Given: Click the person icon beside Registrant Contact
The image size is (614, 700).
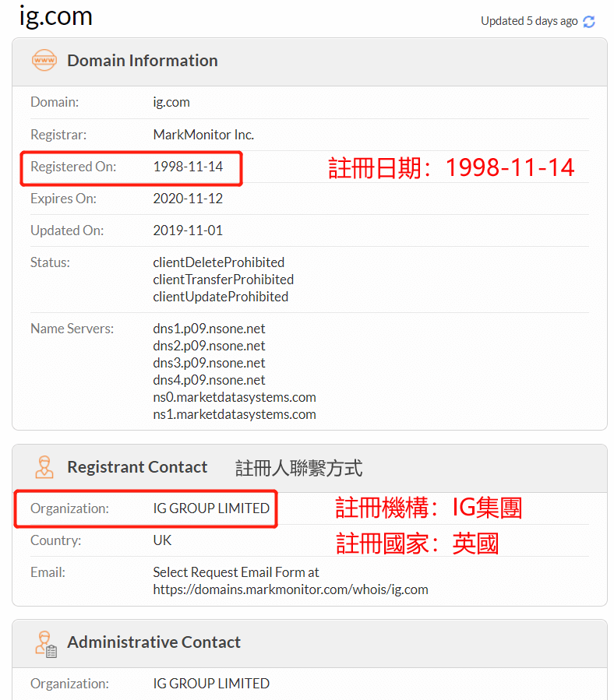Looking at the screenshot, I should point(44,466).
